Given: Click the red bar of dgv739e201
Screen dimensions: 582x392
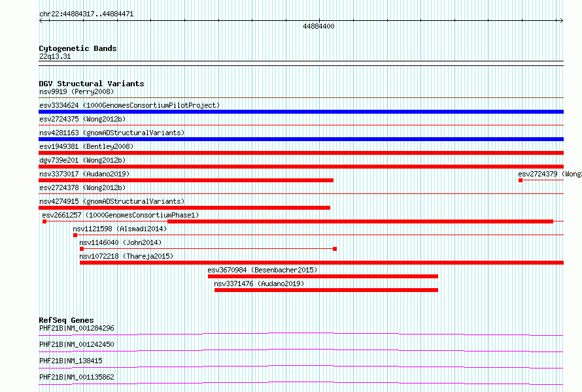Looking at the screenshot, I should (x=301, y=167).
